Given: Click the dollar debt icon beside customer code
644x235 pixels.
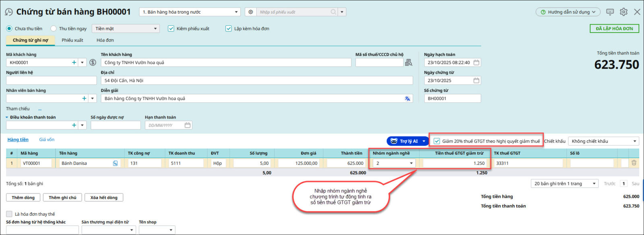Looking at the screenshot, I should [93, 62].
